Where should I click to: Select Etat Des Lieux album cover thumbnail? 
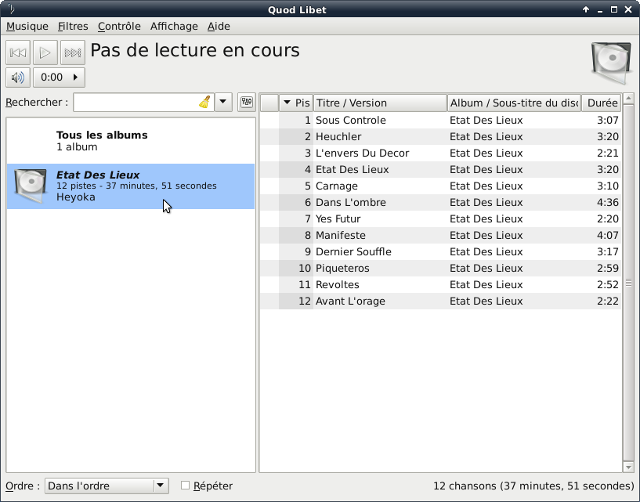[x=31, y=186]
